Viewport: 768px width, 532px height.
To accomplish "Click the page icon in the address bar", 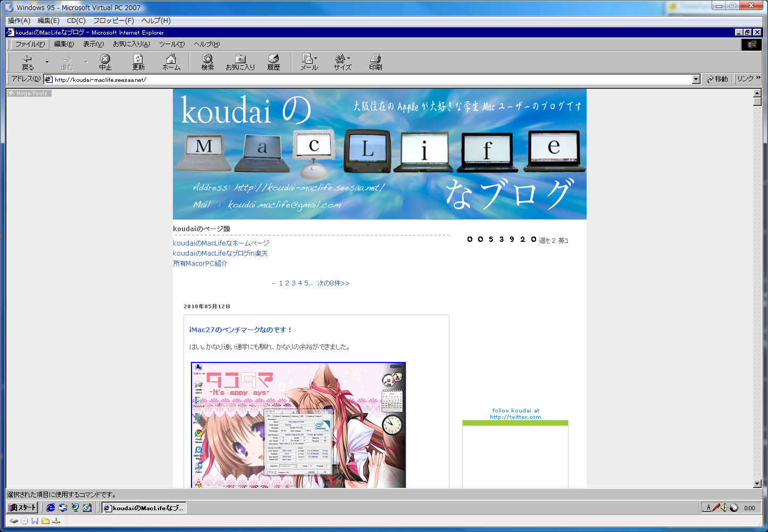I will coord(49,79).
